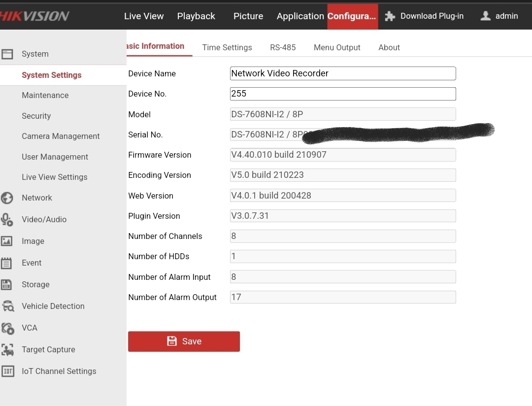Click the Video/Audio microphone icon
Viewport: 532px width, 406px height.
coord(7,220)
